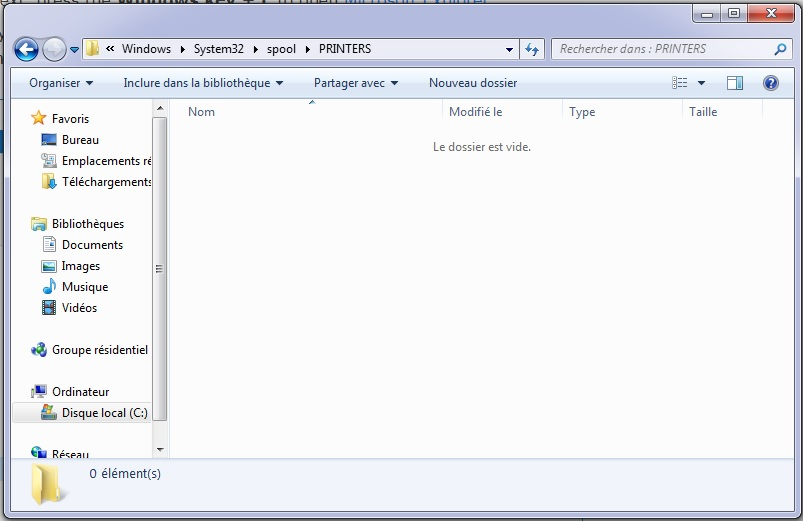Click the navigation pane scrollbar thumb
The image size is (803, 521).
pyautogui.click(x=160, y=269)
